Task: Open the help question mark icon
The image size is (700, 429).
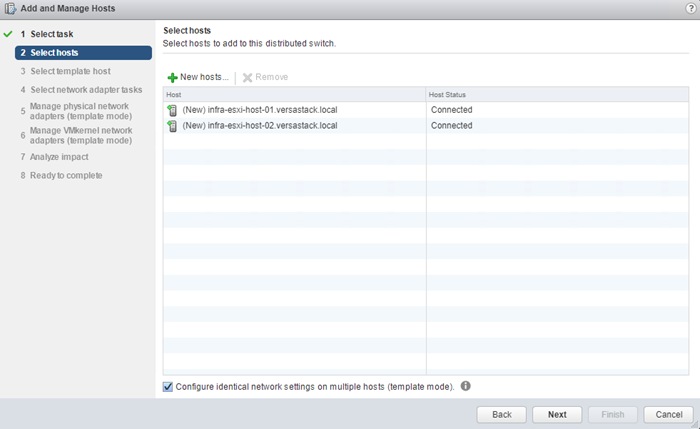Action: click(x=690, y=8)
